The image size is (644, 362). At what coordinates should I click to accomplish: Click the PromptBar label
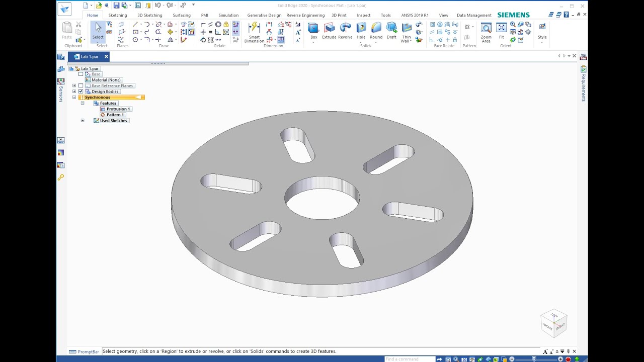click(x=88, y=351)
